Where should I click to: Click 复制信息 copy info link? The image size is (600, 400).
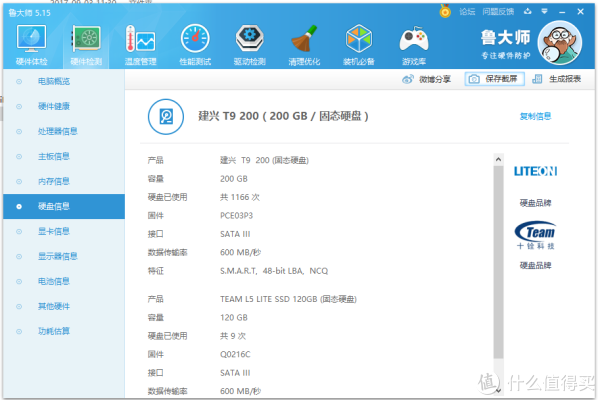535,116
